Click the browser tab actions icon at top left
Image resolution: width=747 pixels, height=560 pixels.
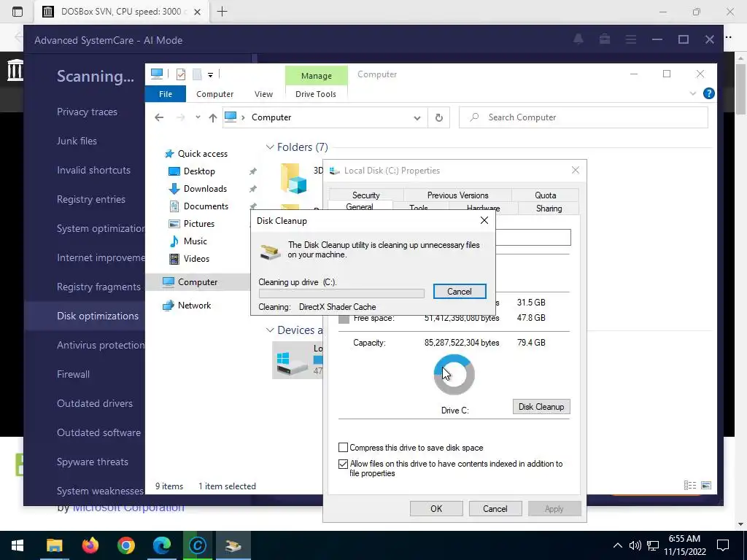coord(18,12)
